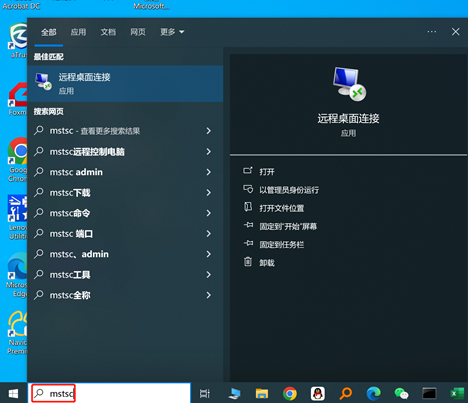
Task: Click the search box containing mstsc
Action: [109, 393]
